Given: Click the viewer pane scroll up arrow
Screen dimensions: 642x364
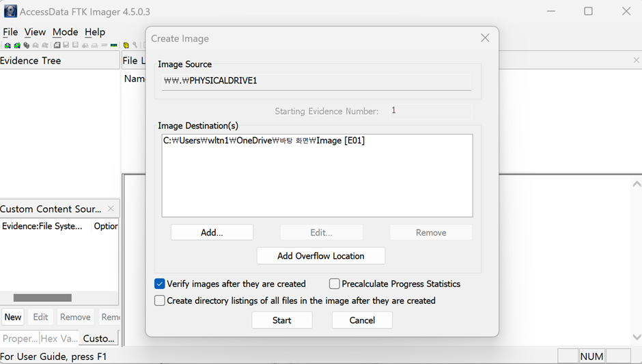Looking at the screenshot, I should 637,184.
